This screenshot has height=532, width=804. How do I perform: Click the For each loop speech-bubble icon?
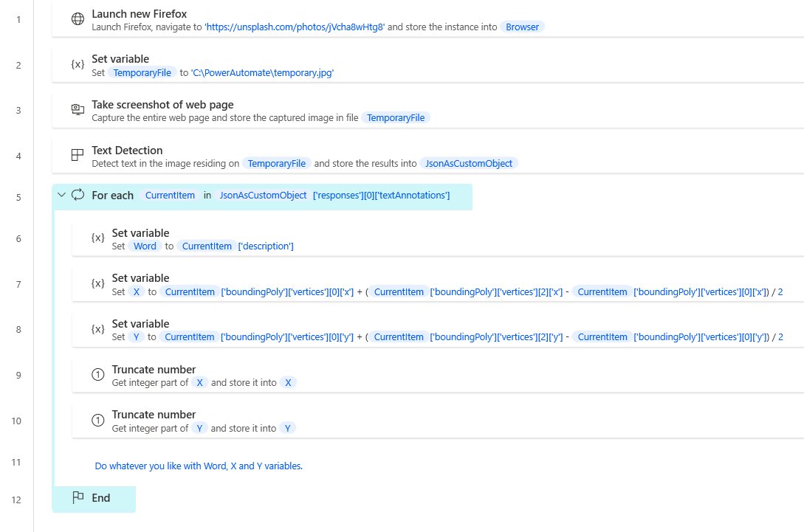tap(77, 195)
